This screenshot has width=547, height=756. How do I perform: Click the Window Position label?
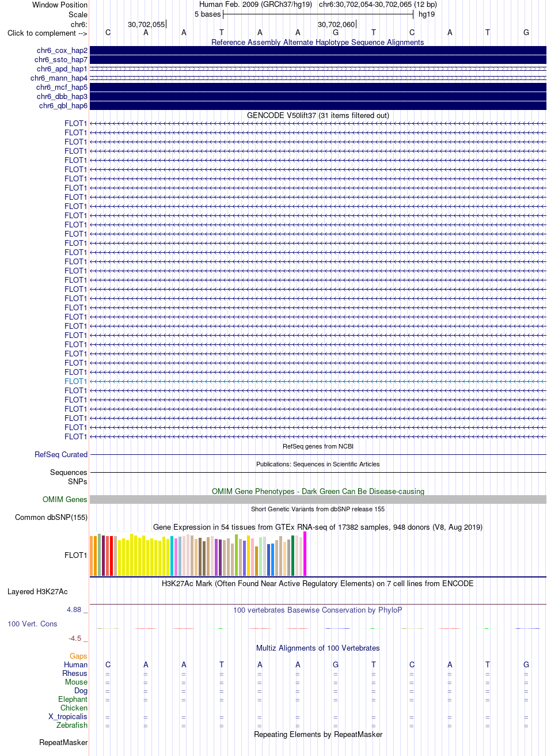[60, 5]
